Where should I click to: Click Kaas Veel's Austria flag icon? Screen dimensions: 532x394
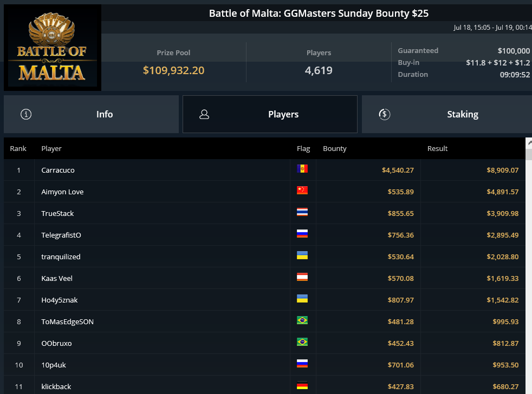pyautogui.click(x=302, y=277)
